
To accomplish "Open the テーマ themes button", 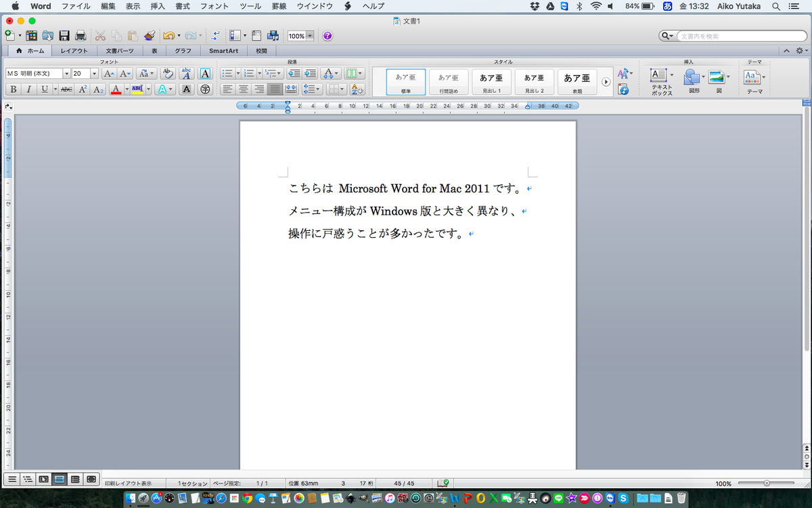I will click(x=754, y=81).
